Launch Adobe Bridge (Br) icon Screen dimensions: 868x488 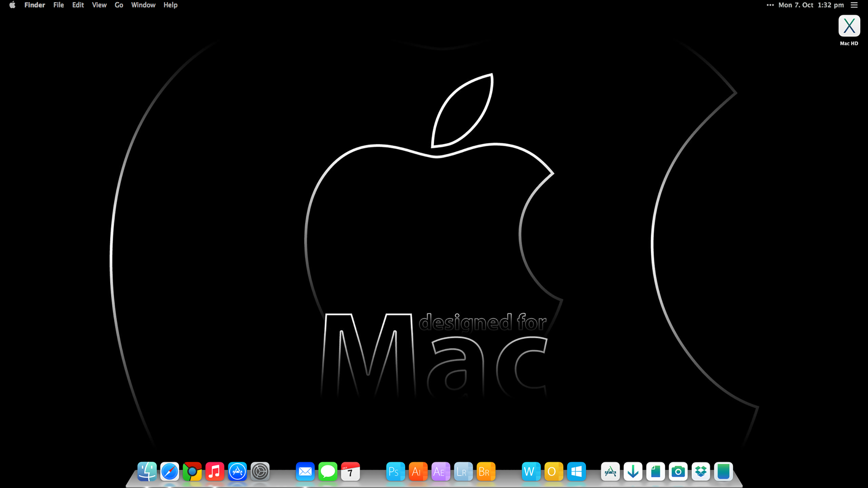tap(486, 471)
